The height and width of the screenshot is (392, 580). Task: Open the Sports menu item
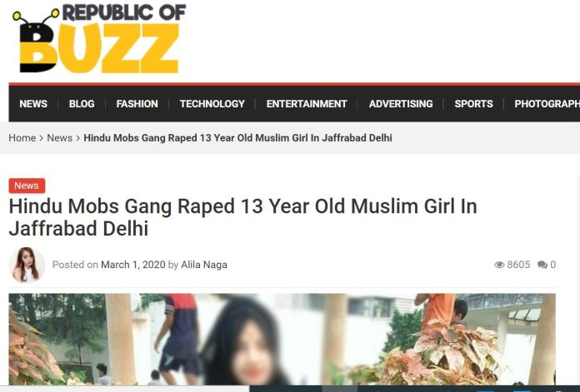tap(473, 104)
